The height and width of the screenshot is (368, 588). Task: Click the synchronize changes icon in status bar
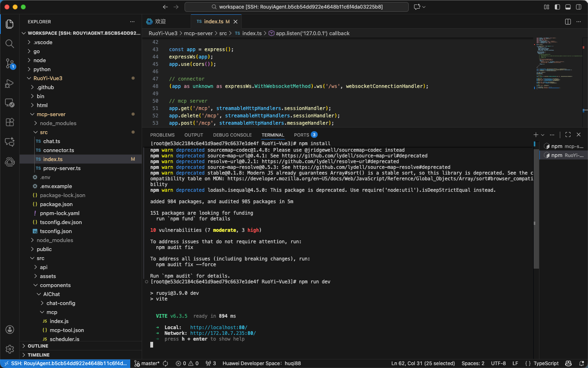pos(165,364)
